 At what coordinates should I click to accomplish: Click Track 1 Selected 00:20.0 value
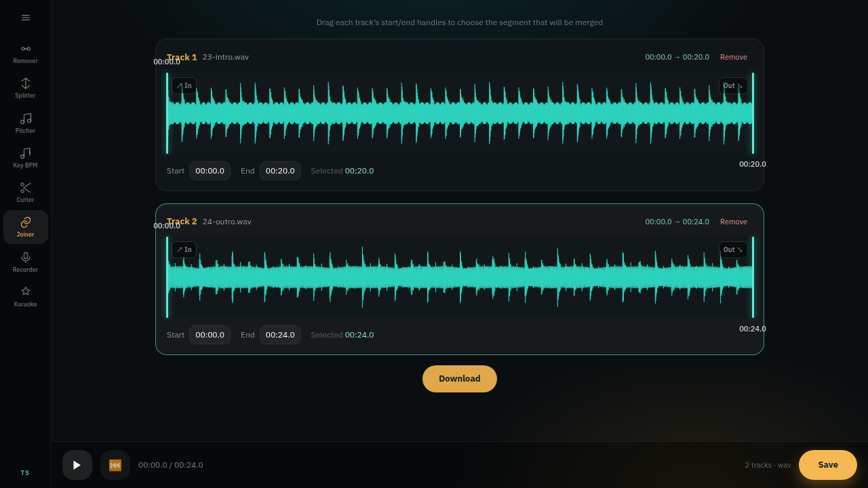(x=359, y=171)
